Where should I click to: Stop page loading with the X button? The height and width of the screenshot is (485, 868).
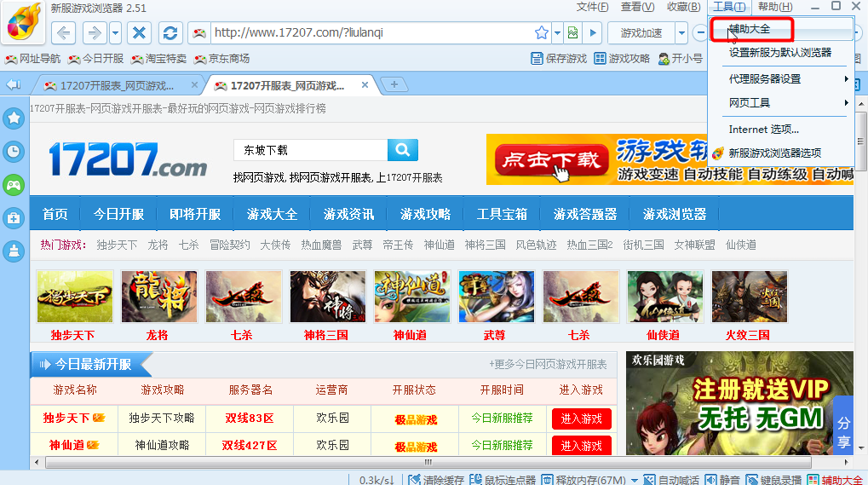(x=139, y=33)
